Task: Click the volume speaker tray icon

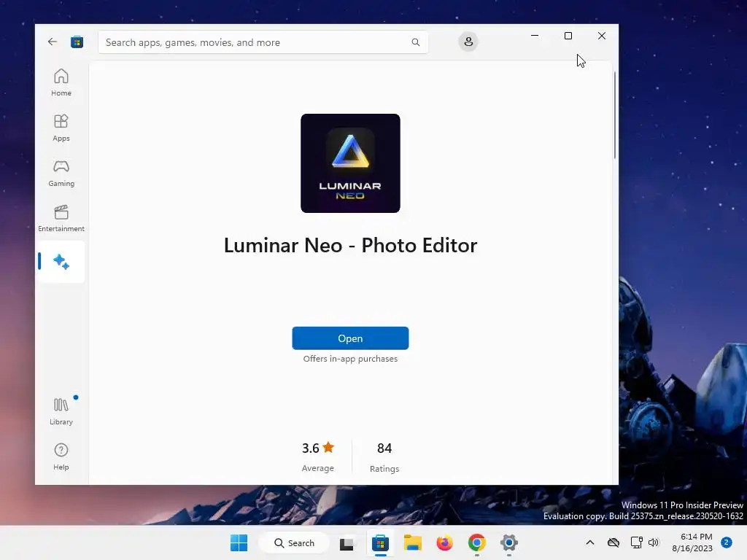Action: coord(653,542)
